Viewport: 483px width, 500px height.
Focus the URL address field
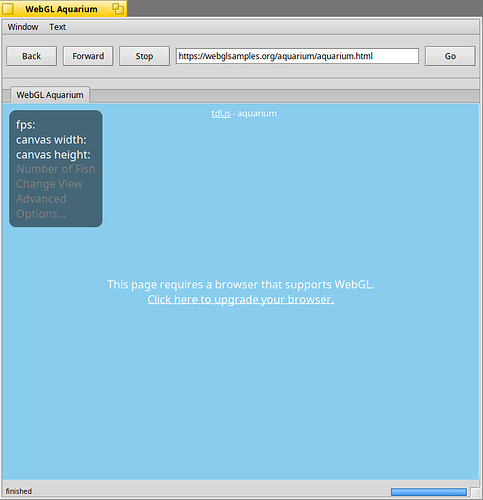click(297, 56)
